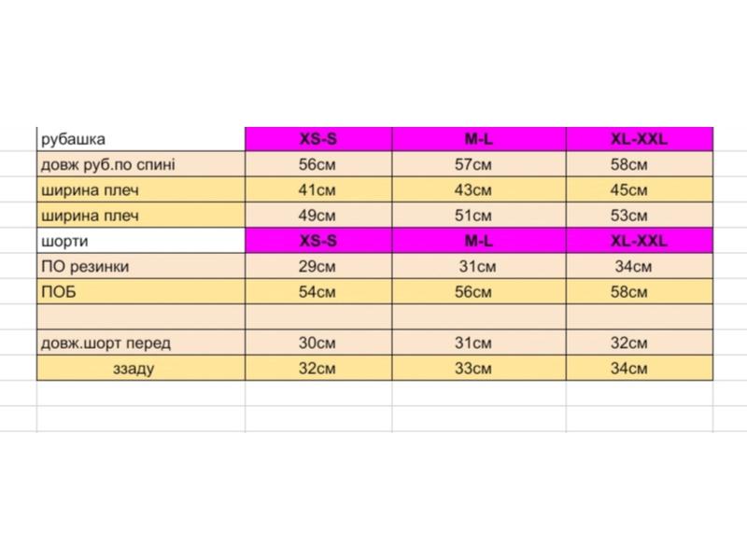Select the 56см cell under XS-S
The image size is (747, 560).
(318, 164)
